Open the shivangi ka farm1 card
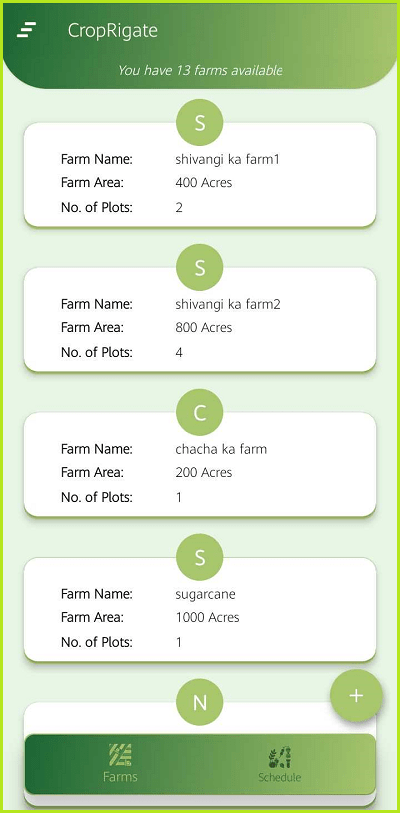This screenshot has height=813, width=400. pos(200,175)
